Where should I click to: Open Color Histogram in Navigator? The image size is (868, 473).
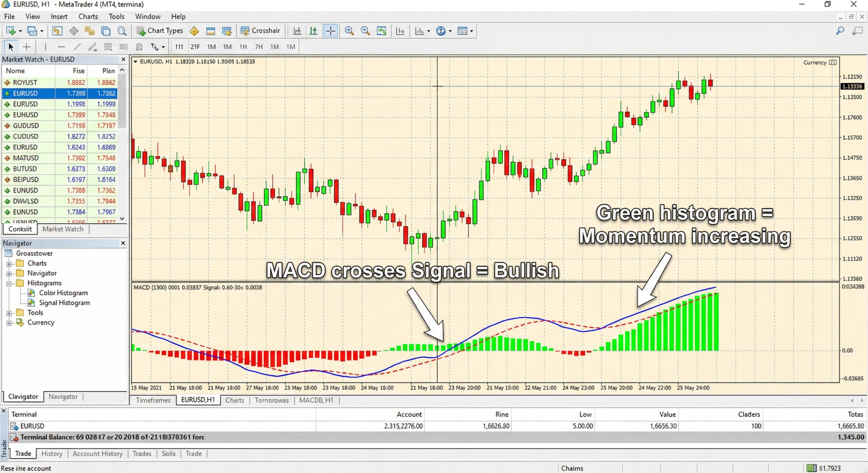63,293
